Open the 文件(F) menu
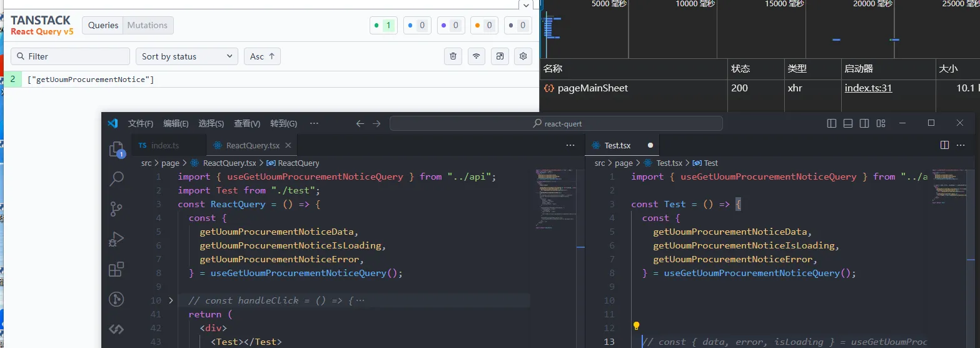This screenshot has width=980, height=348. (x=141, y=123)
